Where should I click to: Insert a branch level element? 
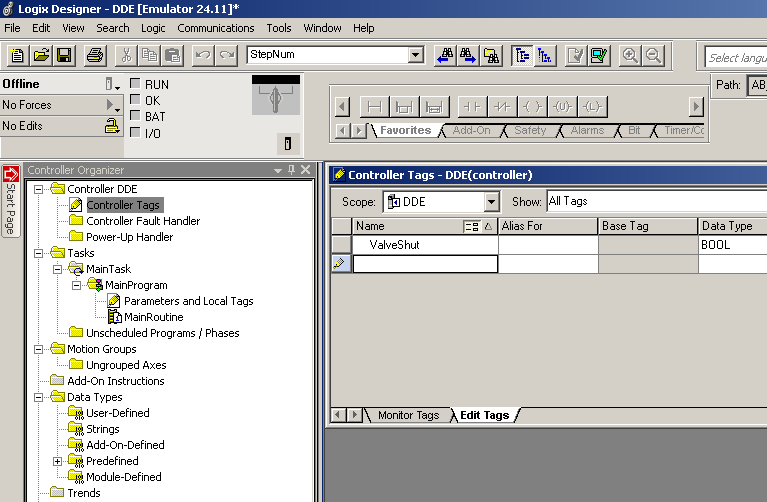pyautogui.click(x=434, y=107)
